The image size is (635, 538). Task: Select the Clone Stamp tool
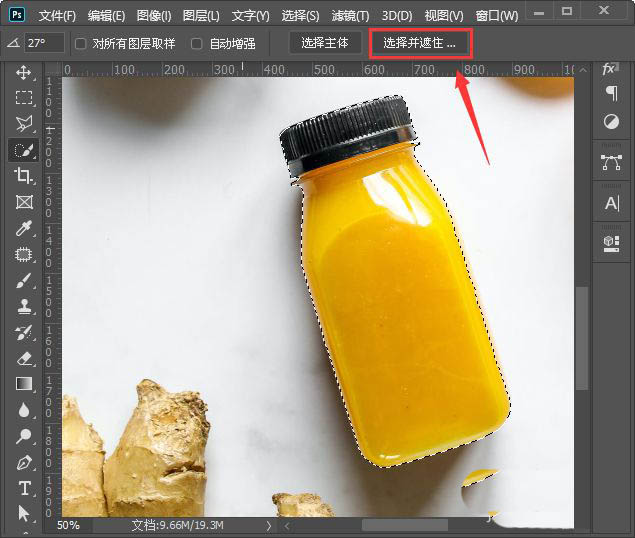coord(24,306)
